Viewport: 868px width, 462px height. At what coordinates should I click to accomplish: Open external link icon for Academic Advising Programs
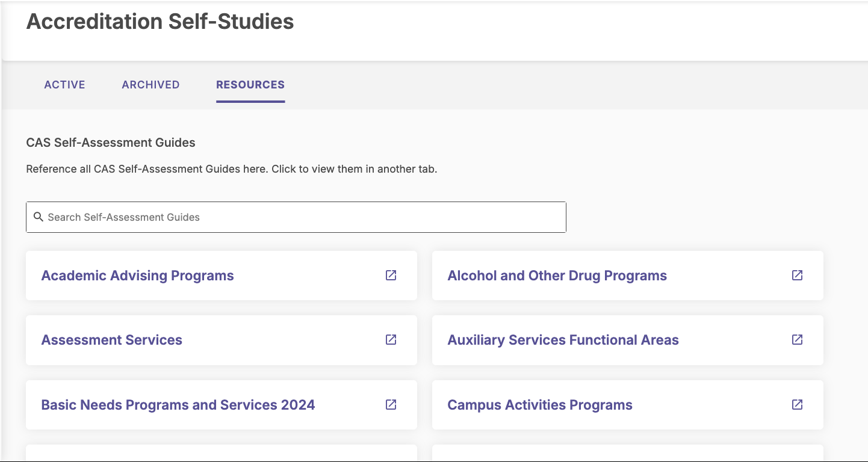click(391, 276)
